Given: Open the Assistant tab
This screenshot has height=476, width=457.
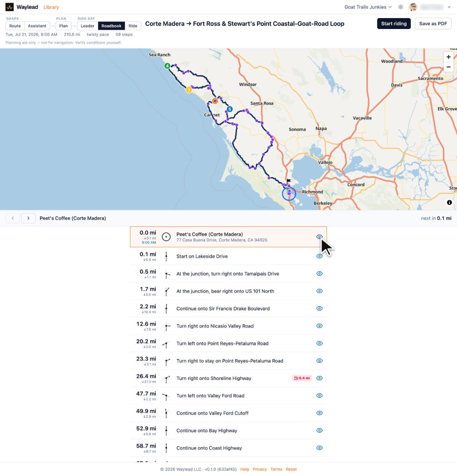Looking at the screenshot, I should coord(37,26).
